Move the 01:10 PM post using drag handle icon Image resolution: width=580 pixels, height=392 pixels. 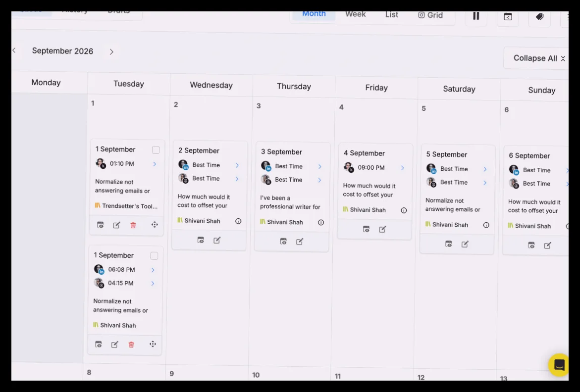(x=155, y=225)
